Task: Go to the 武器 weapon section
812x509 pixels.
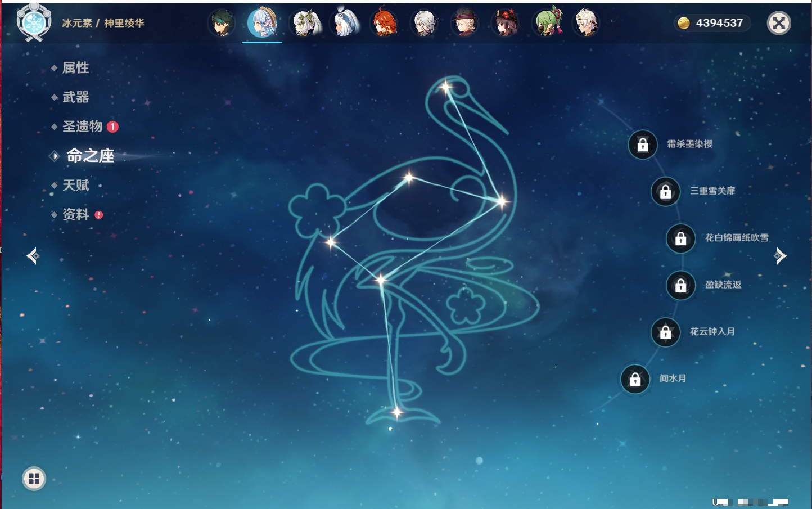Action: 75,97
